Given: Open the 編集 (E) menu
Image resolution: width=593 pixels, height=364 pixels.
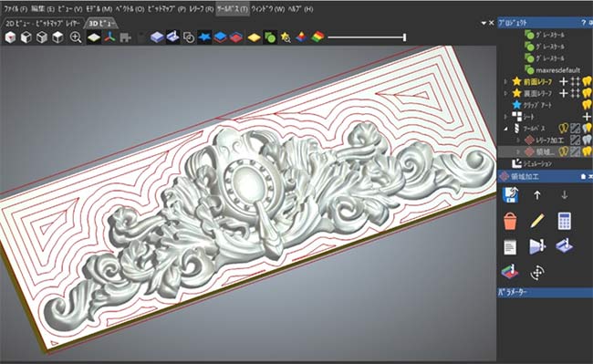Looking at the screenshot, I should tap(43, 9).
